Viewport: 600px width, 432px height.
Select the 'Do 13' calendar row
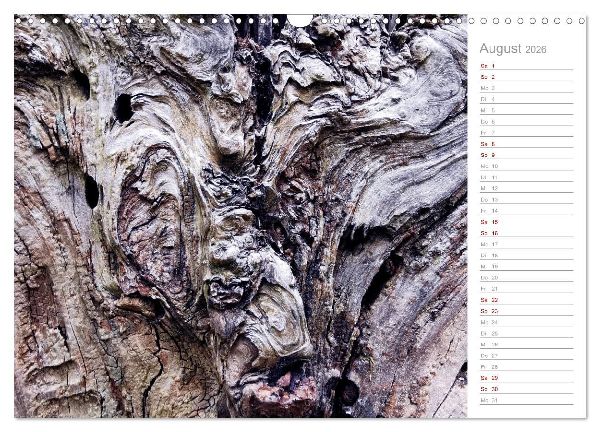(527, 199)
